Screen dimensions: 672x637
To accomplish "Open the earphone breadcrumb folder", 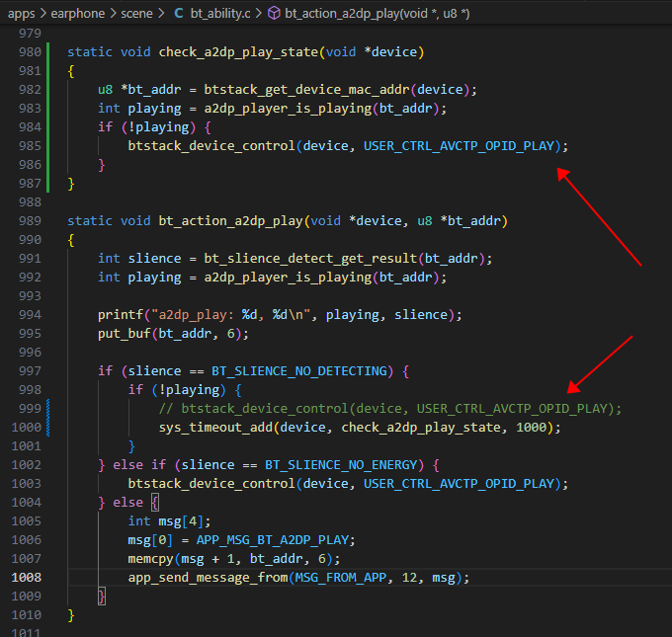I will tap(77, 14).
